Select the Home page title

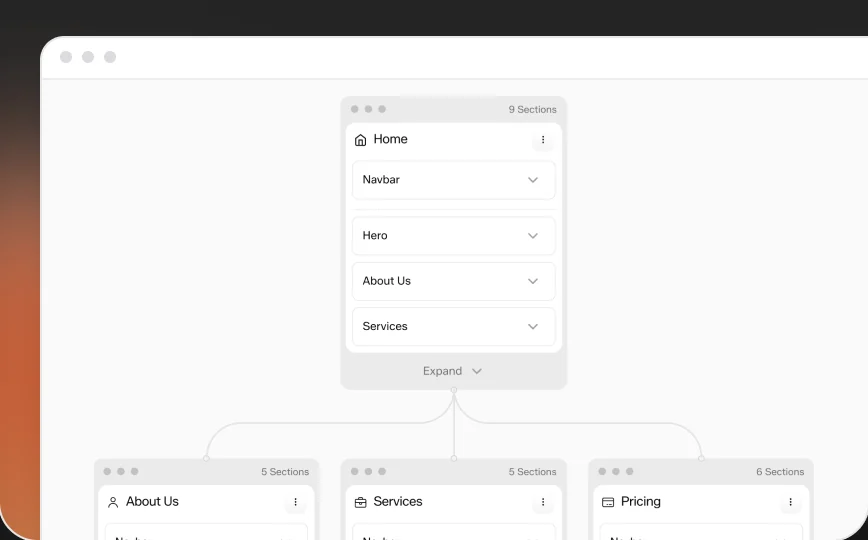[390, 139]
